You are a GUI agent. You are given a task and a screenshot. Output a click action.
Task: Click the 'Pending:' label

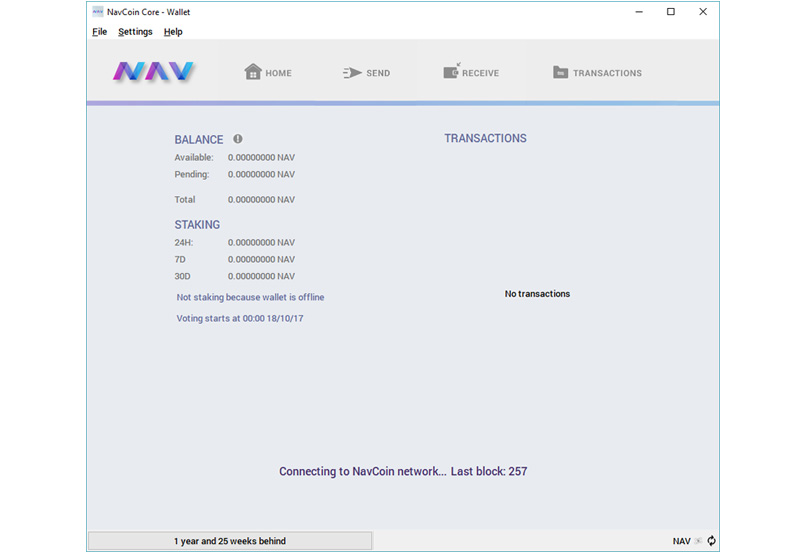[192, 175]
